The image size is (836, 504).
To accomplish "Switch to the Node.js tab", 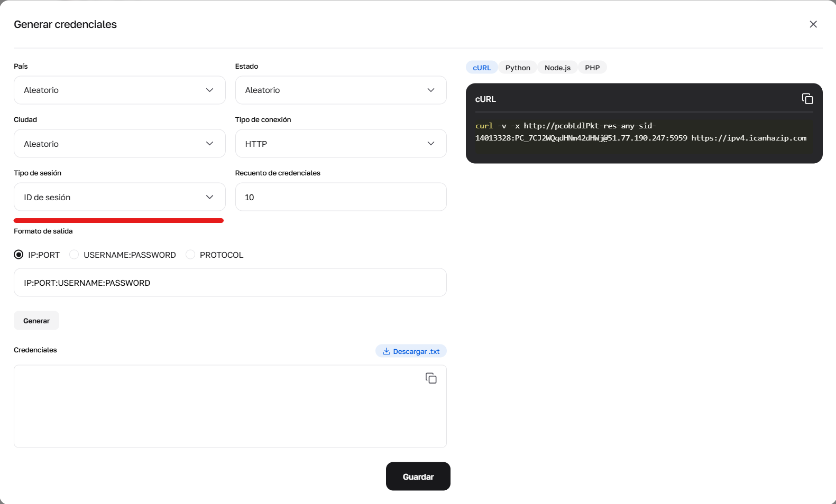I will [x=557, y=68].
